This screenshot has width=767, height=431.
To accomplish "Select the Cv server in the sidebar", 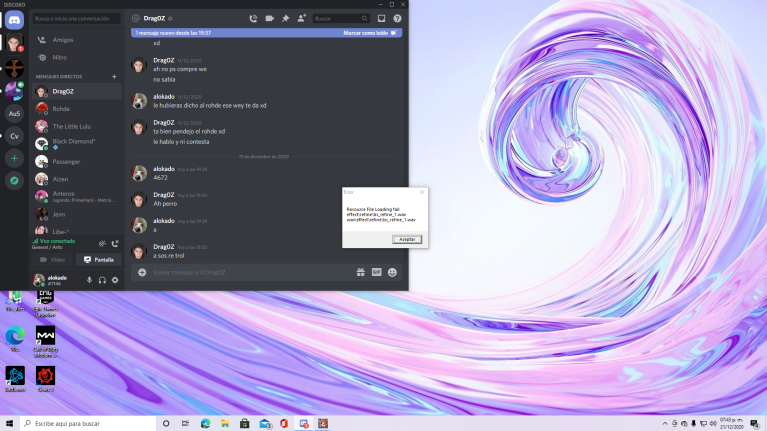I will 14,136.
